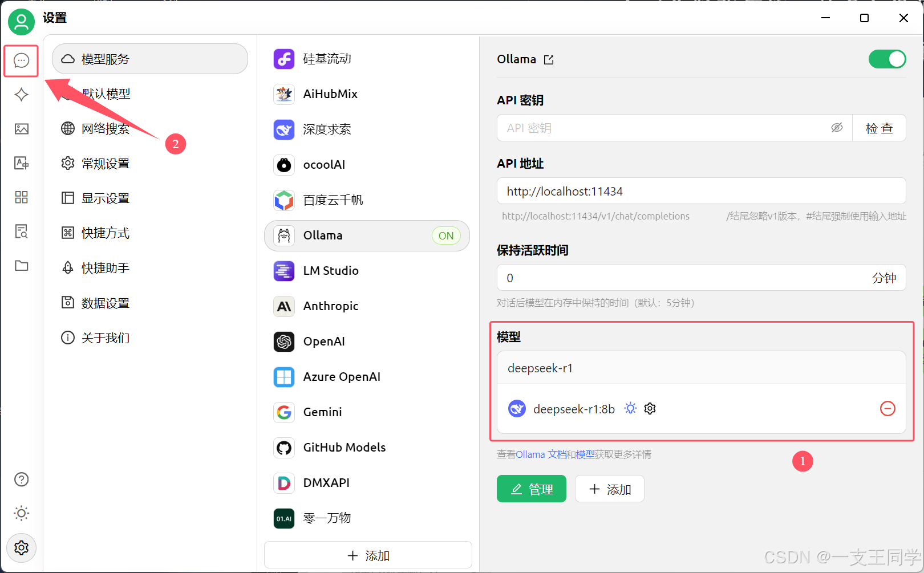
Task: Select 网络搜索 settings section
Action: (x=150, y=128)
